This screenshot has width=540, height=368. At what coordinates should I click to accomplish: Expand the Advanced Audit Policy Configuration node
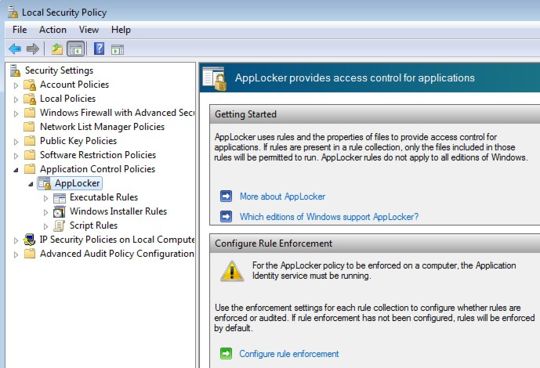[x=16, y=255]
